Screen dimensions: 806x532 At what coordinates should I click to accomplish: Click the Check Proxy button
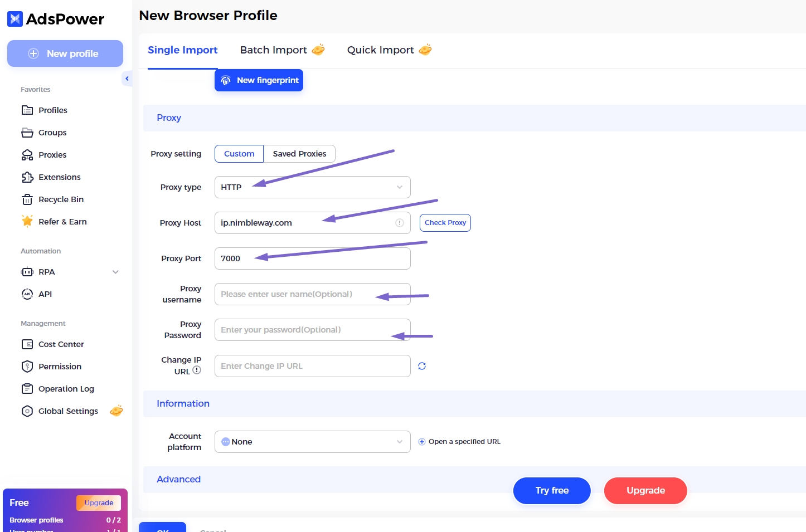pyautogui.click(x=445, y=223)
